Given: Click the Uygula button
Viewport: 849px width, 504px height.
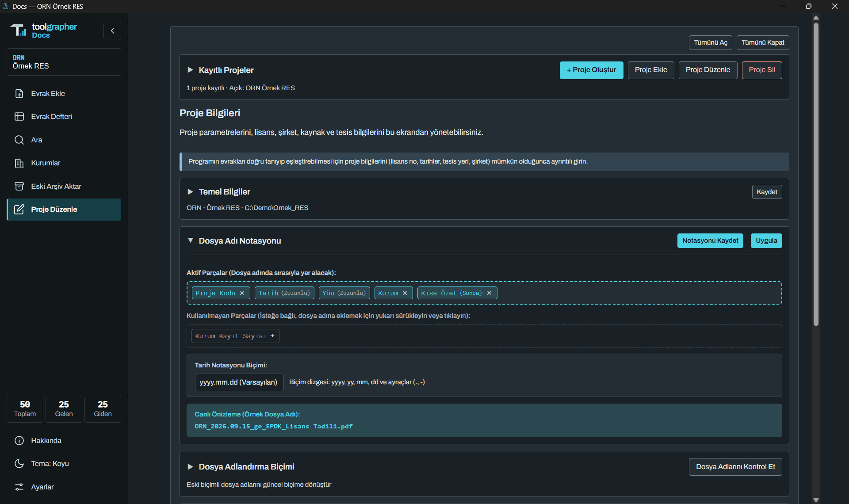Looking at the screenshot, I should coord(766,241).
